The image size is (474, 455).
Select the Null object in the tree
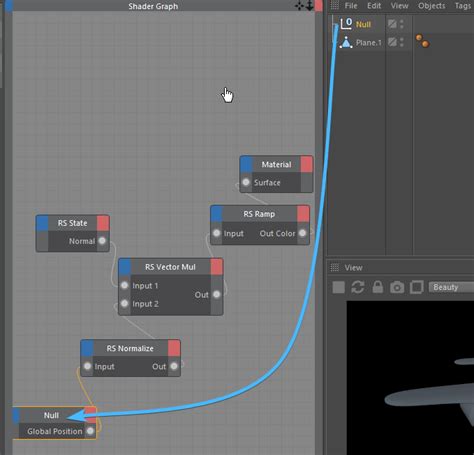pos(363,24)
